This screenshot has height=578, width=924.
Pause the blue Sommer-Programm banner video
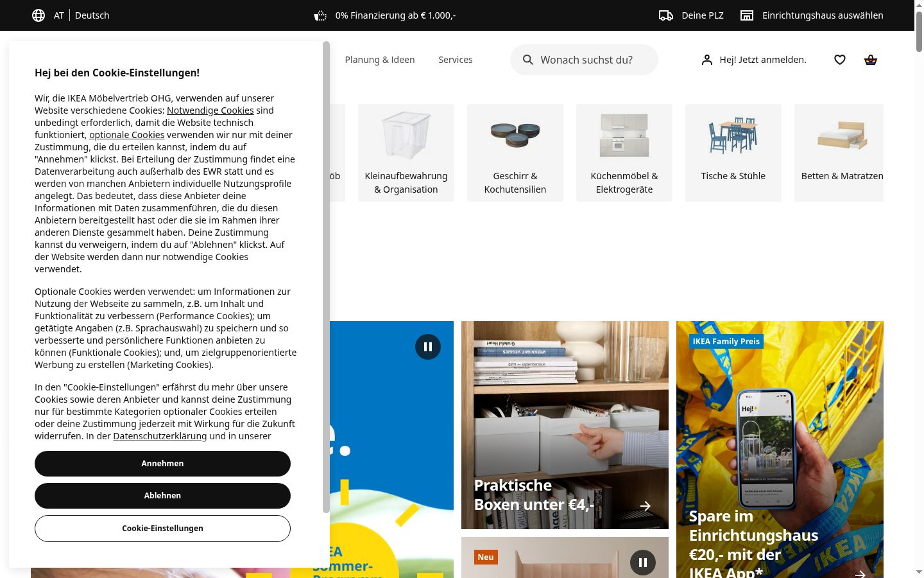point(428,347)
